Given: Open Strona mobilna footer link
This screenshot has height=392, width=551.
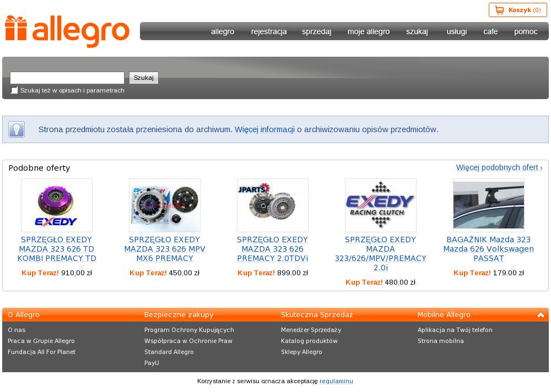Looking at the screenshot, I should (x=441, y=341).
